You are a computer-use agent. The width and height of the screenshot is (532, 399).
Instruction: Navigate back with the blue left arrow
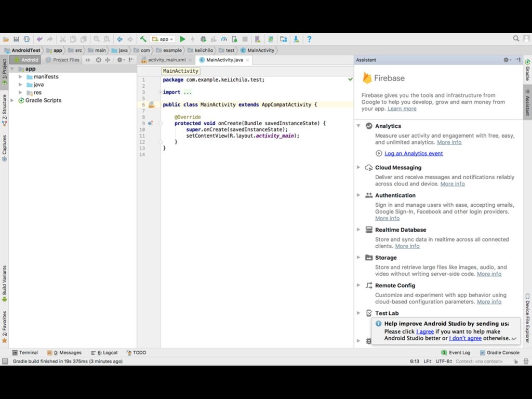click(120, 39)
